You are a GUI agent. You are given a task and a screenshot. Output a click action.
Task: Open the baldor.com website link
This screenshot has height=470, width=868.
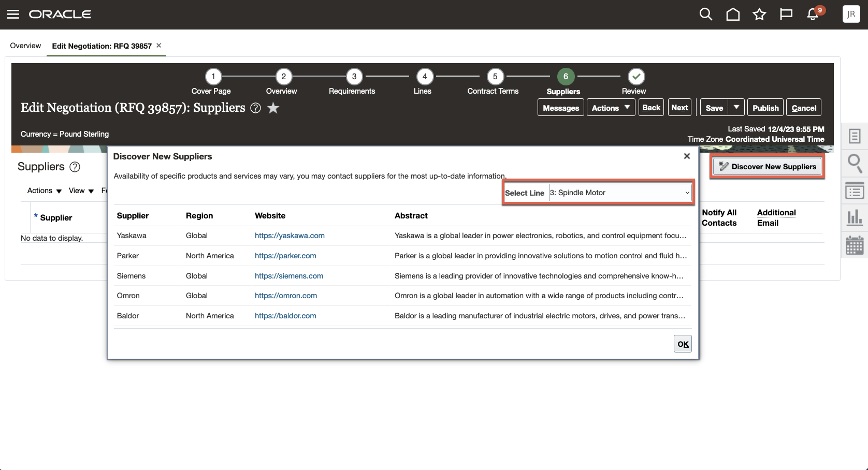click(x=285, y=316)
